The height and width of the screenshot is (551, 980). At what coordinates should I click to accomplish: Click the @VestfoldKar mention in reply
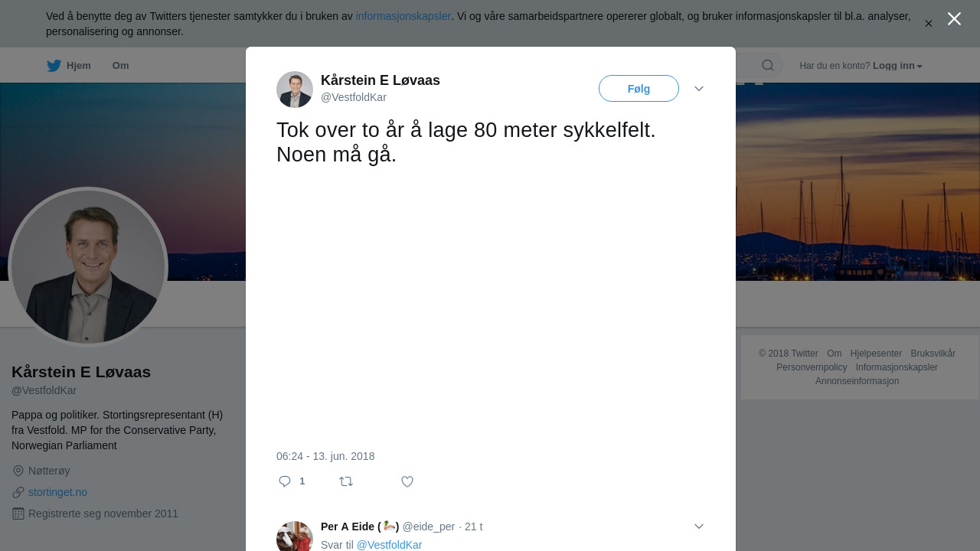(389, 545)
